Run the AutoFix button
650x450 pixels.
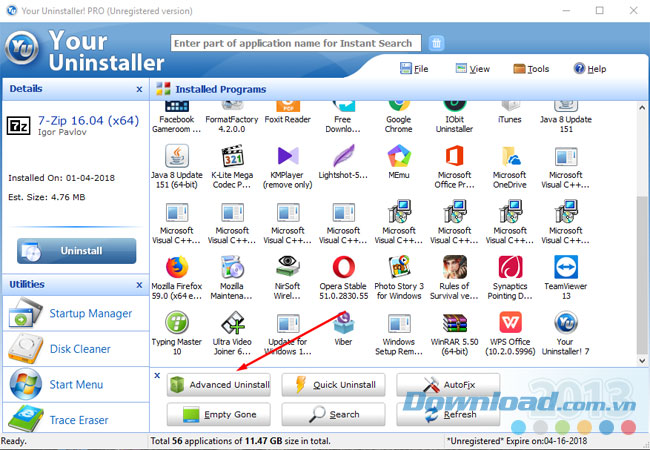coord(448,385)
